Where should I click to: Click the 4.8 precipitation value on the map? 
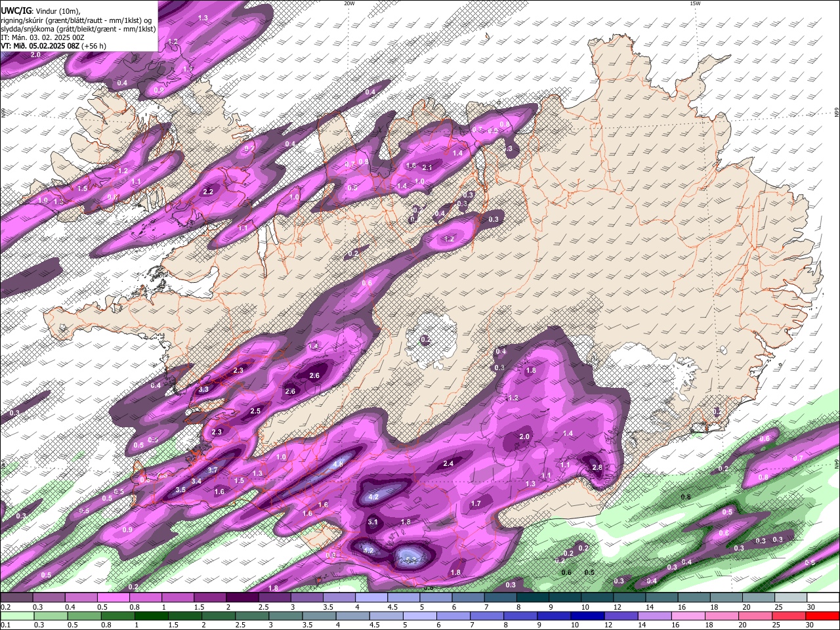point(339,464)
